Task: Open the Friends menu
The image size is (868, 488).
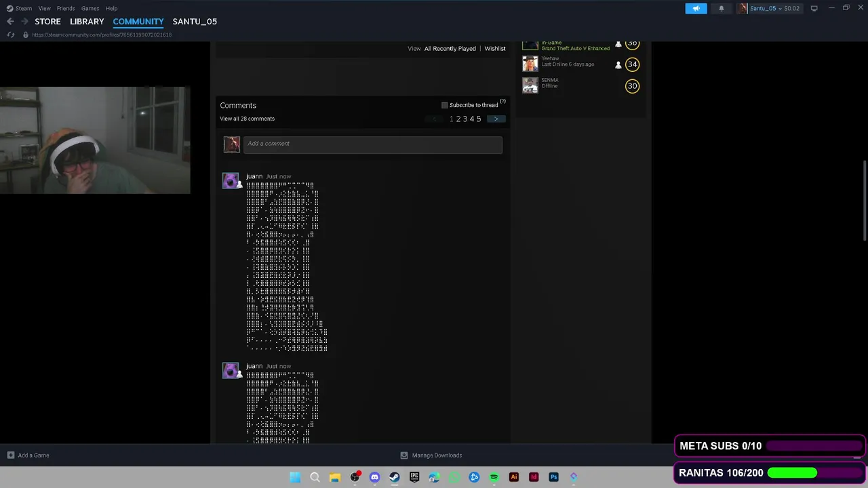Action: coord(66,8)
